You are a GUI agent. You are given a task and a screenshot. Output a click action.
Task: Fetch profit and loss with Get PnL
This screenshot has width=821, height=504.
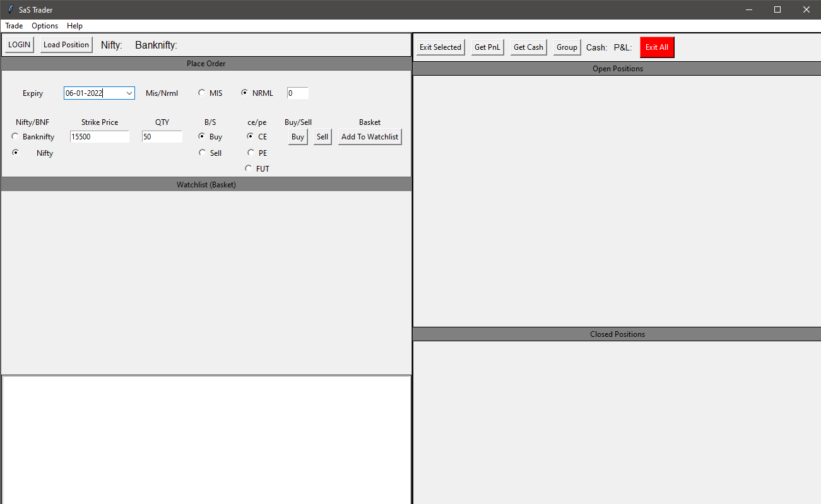point(487,47)
